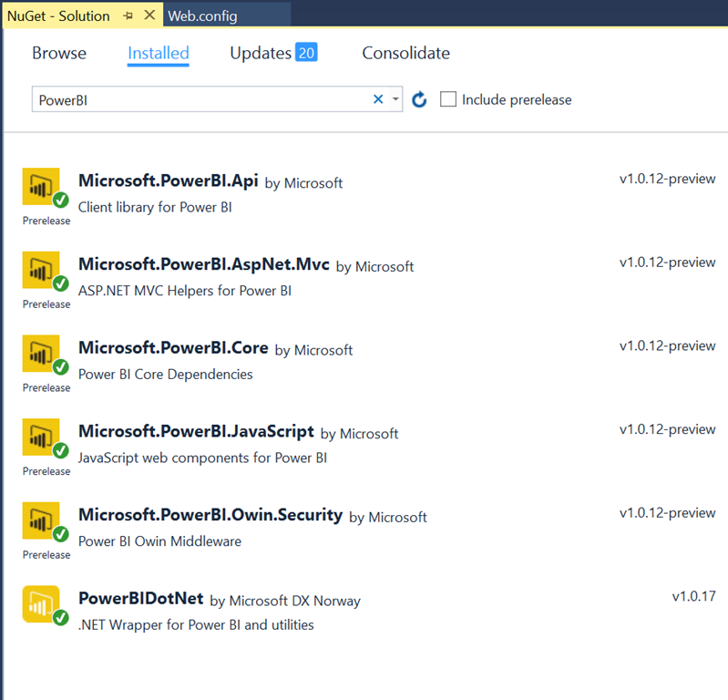The image size is (728, 700).
Task: Click the Microsoft.PowerBI.Api package icon
Action: (x=41, y=186)
